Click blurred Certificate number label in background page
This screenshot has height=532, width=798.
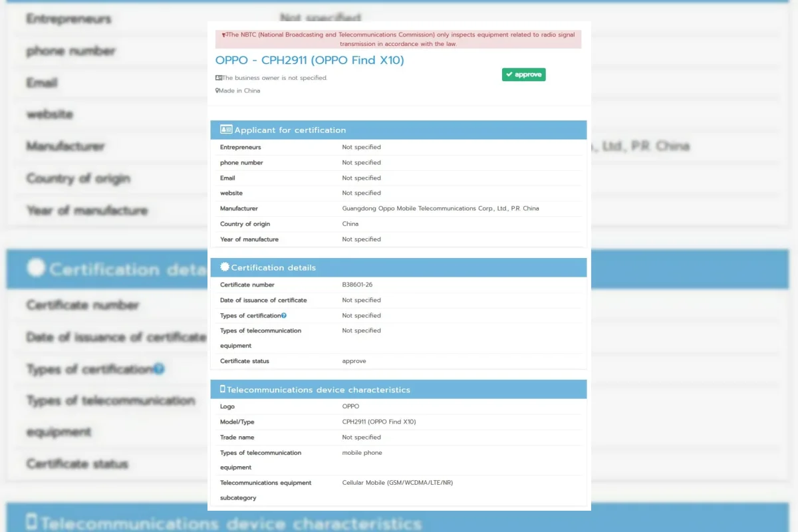(x=83, y=305)
